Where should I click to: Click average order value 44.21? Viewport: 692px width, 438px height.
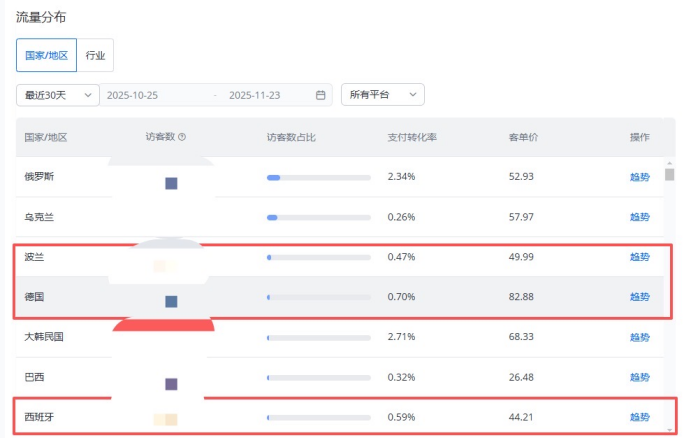pyautogui.click(x=521, y=417)
